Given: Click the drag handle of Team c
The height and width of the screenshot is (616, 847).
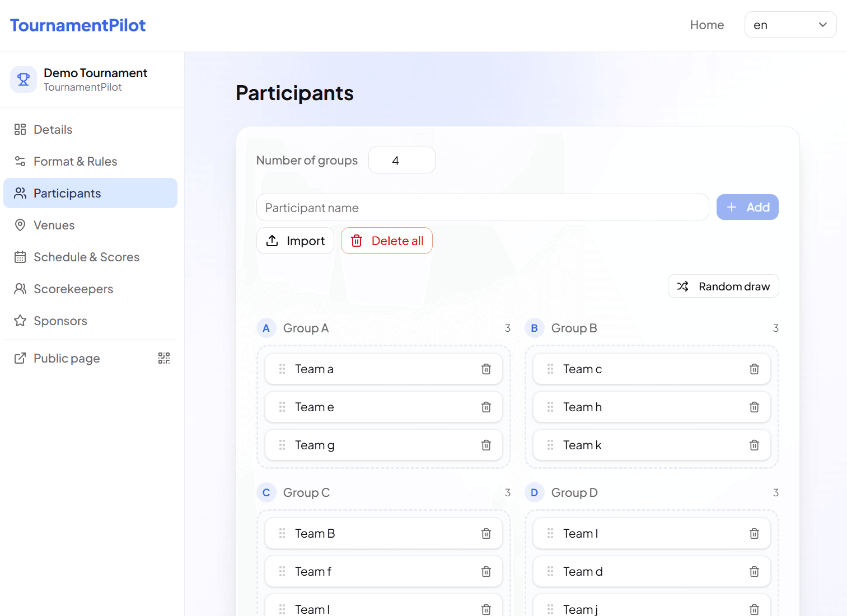Looking at the screenshot, I should pyautogui.click(x=550, y=369).
